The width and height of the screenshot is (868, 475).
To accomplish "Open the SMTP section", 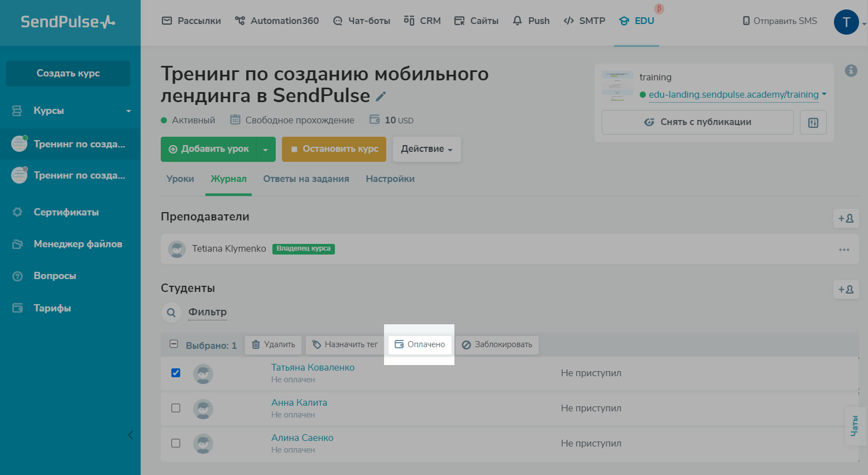I will (584, 21).
